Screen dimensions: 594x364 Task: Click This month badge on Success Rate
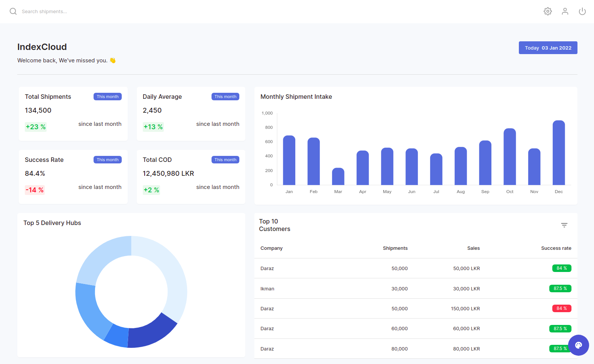pos(107,160)
